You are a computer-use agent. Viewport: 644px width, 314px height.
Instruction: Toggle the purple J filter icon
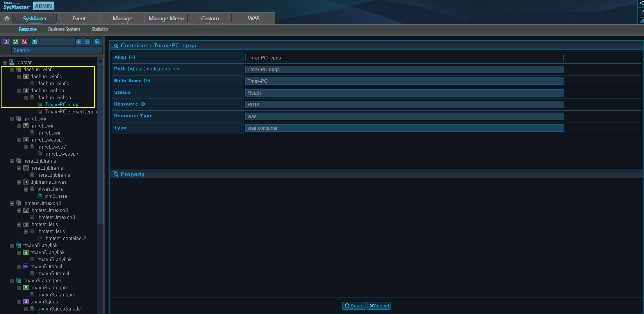[x=6, y=41]
